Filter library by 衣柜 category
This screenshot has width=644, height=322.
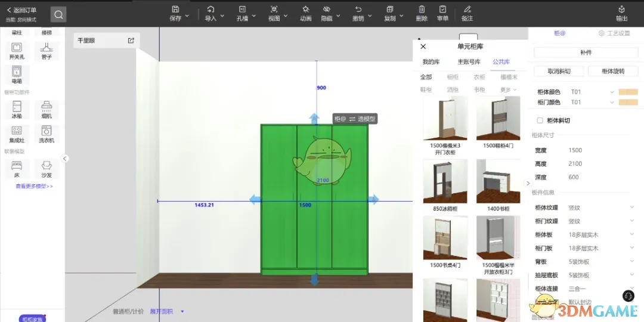pos(479,77)
